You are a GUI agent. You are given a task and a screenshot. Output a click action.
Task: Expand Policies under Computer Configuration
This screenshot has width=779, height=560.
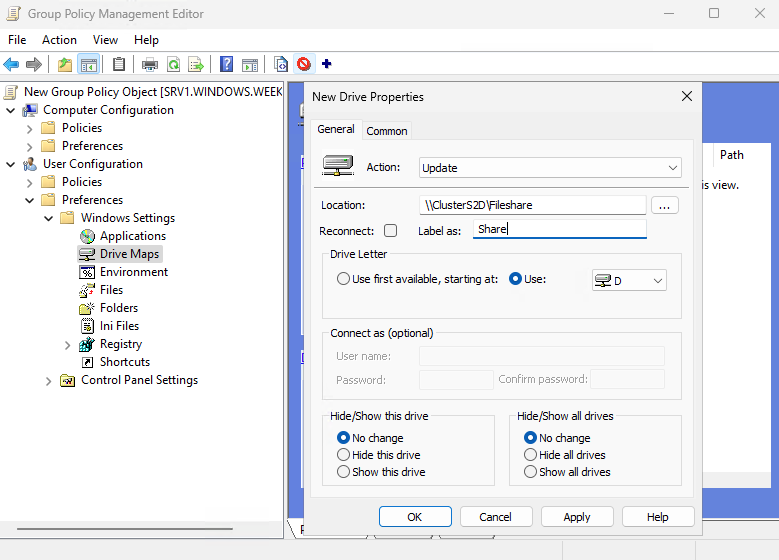click(x=29, y=129)
